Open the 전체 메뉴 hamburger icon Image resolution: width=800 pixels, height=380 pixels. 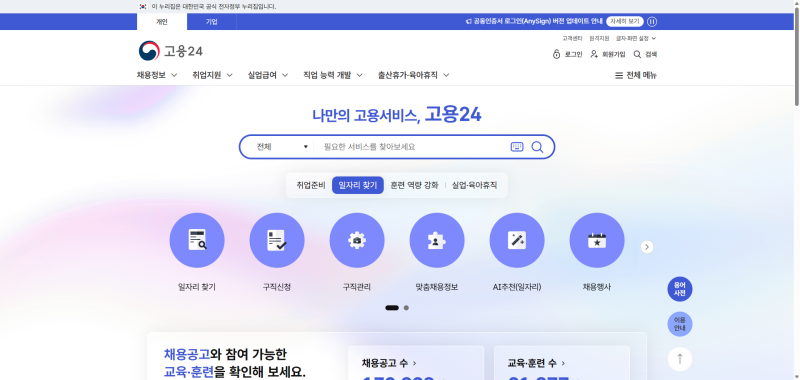pos(619,75)
